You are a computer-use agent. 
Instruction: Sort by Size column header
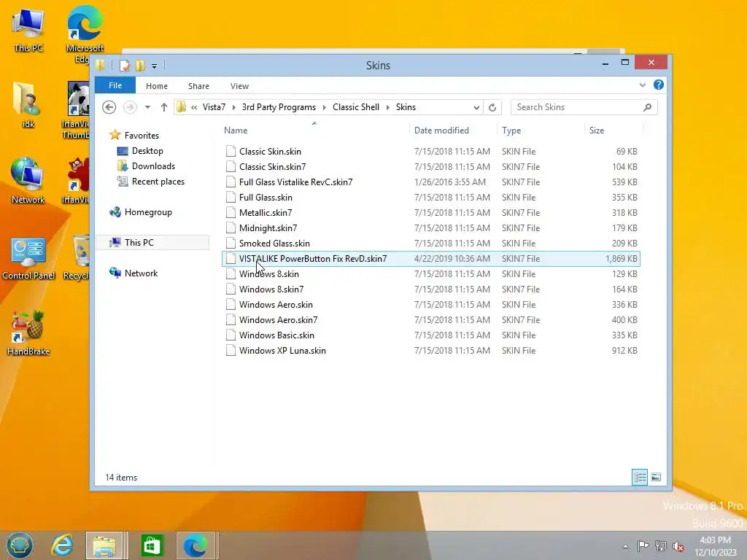[614, 130]
